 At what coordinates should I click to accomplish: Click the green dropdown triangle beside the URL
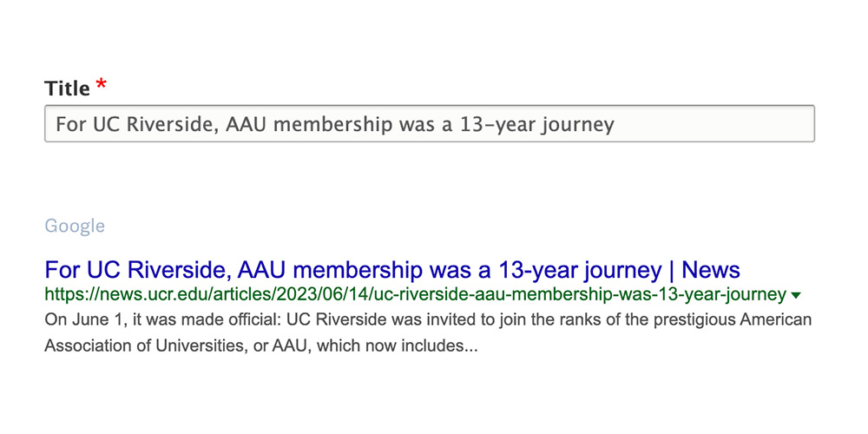pyautogui.click(x=796, y=296)
